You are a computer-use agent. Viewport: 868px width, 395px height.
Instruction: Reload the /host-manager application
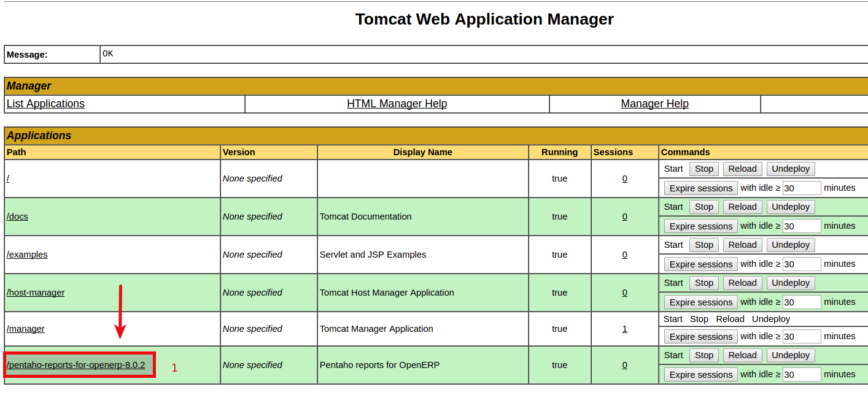[743, 283]
